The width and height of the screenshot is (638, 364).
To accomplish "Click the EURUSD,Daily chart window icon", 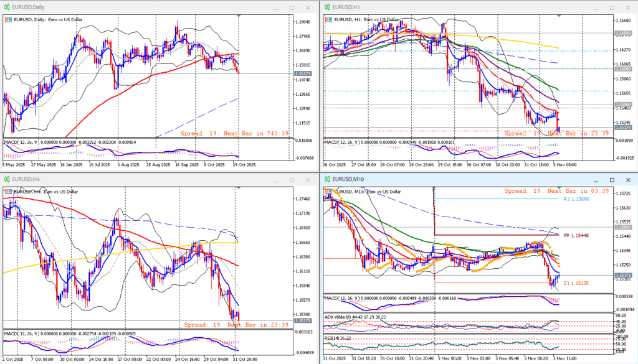I will pos(7,7).
